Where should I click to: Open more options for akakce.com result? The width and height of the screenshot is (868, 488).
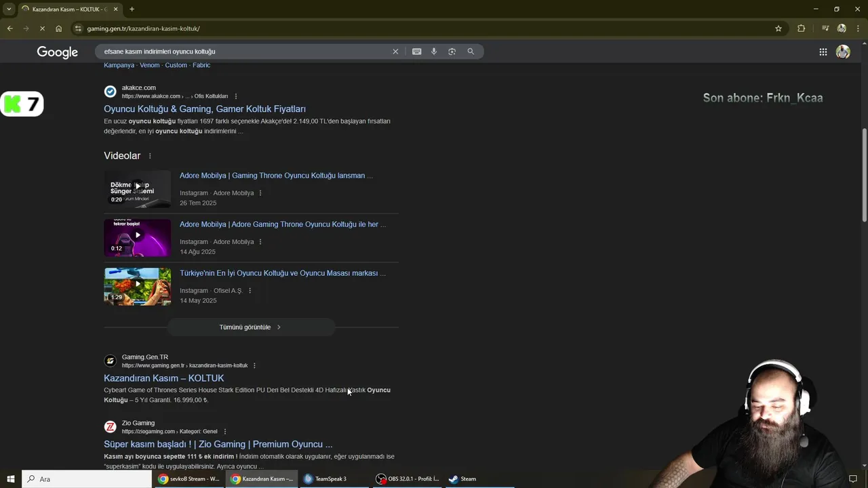pyautogui.click(x=236, y=96)
